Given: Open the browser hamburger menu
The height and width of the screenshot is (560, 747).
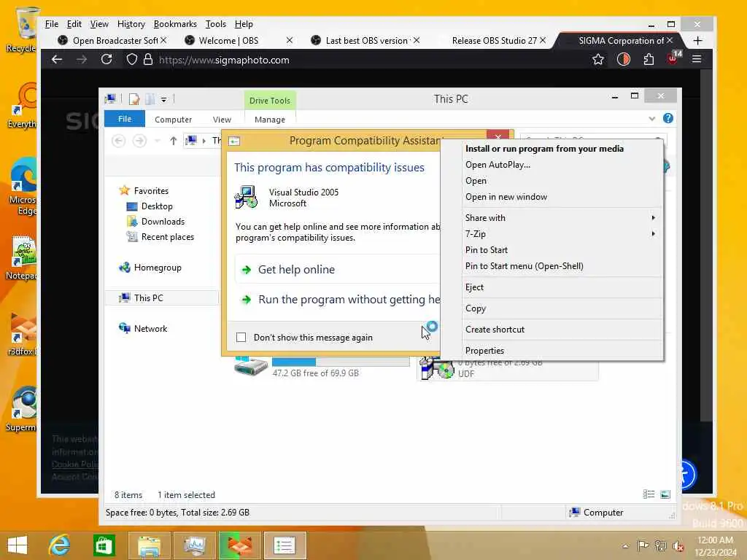Looking at the screenshot, I should pyautogui.click(x=697, y=59).
